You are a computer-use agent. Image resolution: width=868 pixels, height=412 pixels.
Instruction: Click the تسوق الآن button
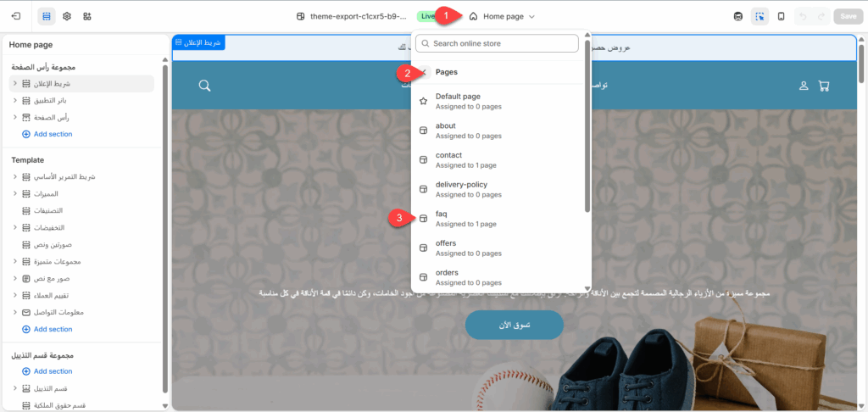pos(515,325)
